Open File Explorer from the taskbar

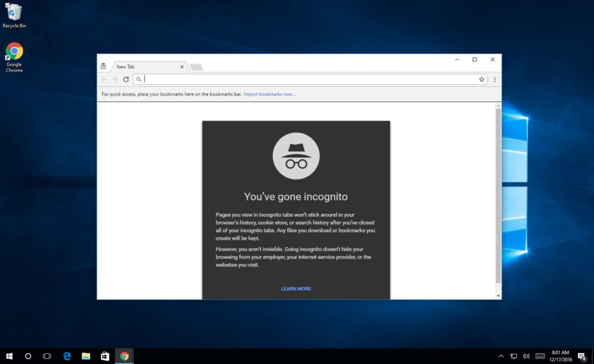pyautogui.click(x=86, y=356)
